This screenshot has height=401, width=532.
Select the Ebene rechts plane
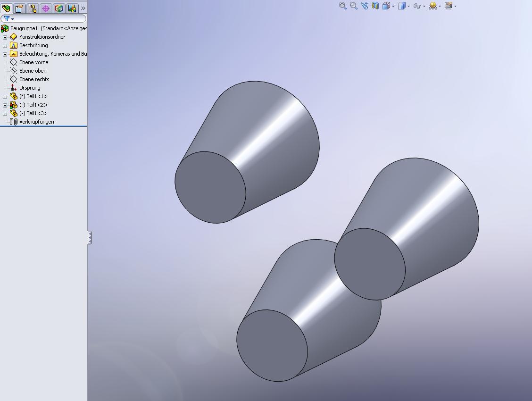[34, 79]
